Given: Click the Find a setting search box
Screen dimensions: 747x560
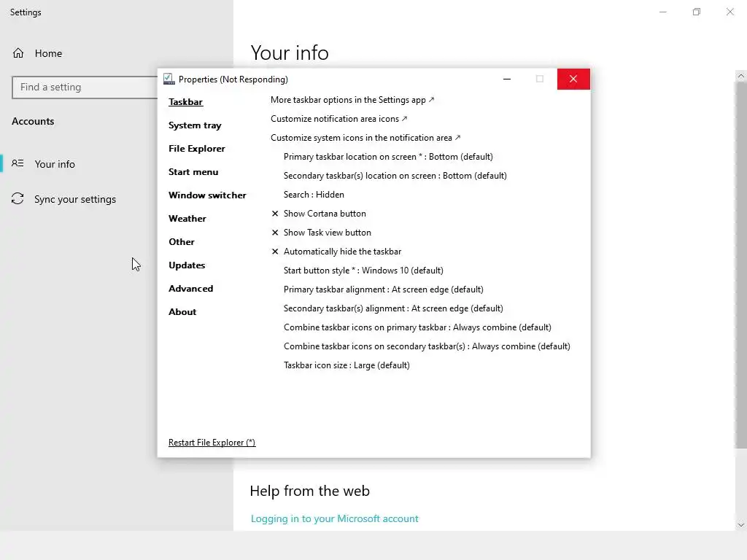Looking at the screenshot, I should pos(85,87).
